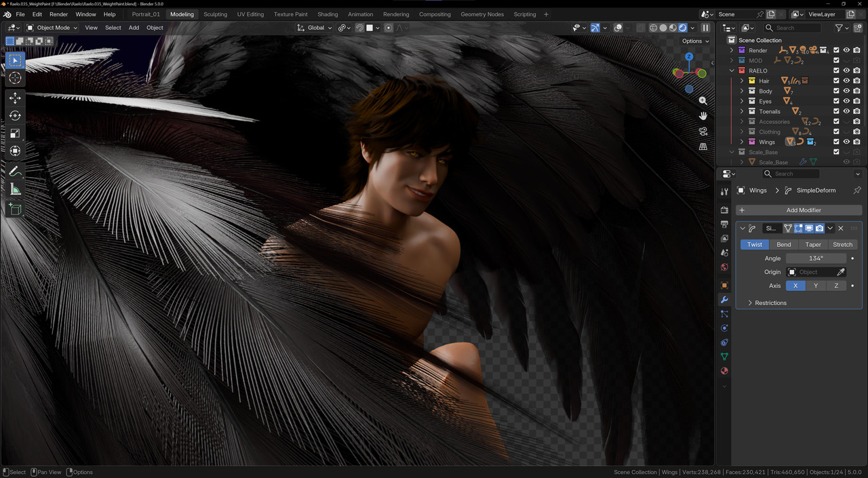Open the Modifiers wrench properties tab

click(x=724, y=300)
